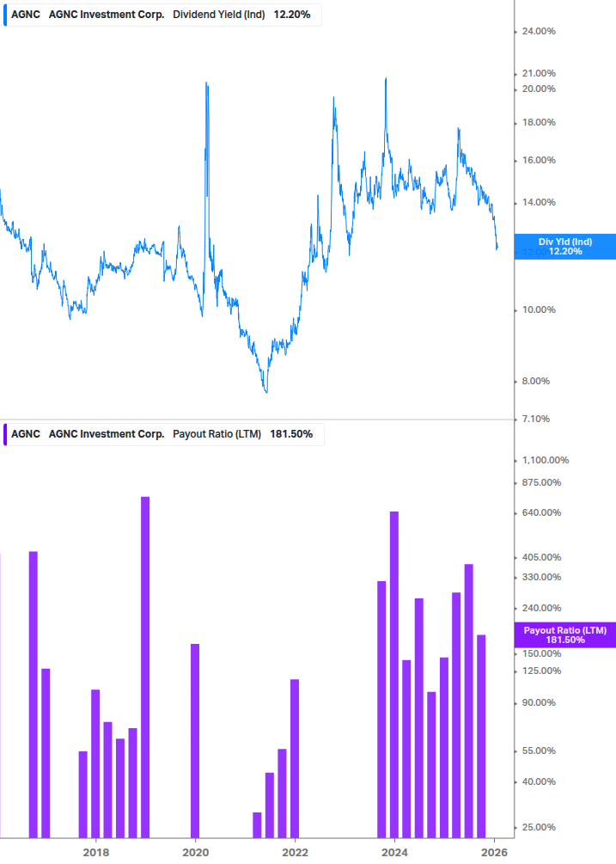Click the 12.20% value in the top legend

[x=292, y=15]
